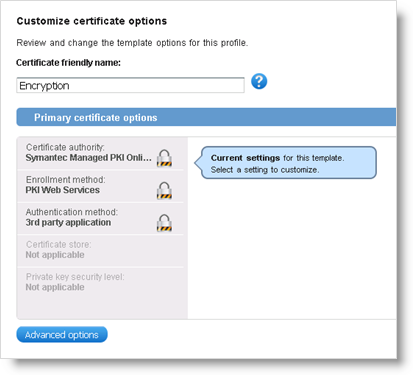This screenshot has width=413, height=375.
Task: Click the Select a setting to customize text
Action: tap(265, 170)
